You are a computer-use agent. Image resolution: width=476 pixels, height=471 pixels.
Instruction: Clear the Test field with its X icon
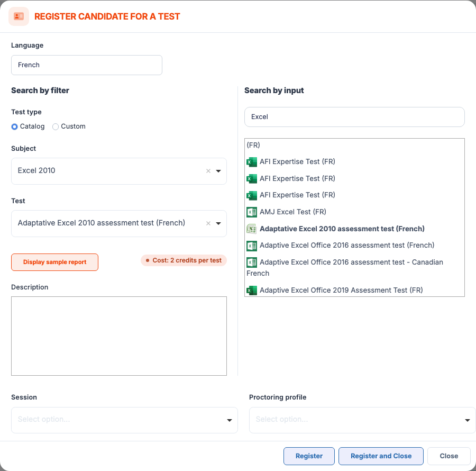click(208, 223)
